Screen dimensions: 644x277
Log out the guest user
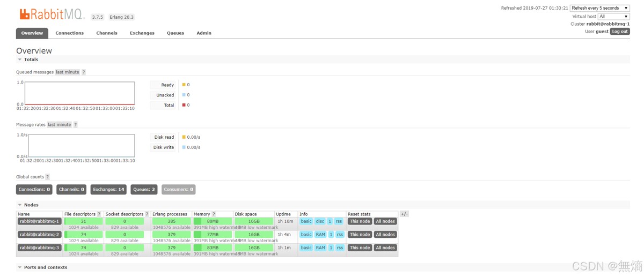620,32
